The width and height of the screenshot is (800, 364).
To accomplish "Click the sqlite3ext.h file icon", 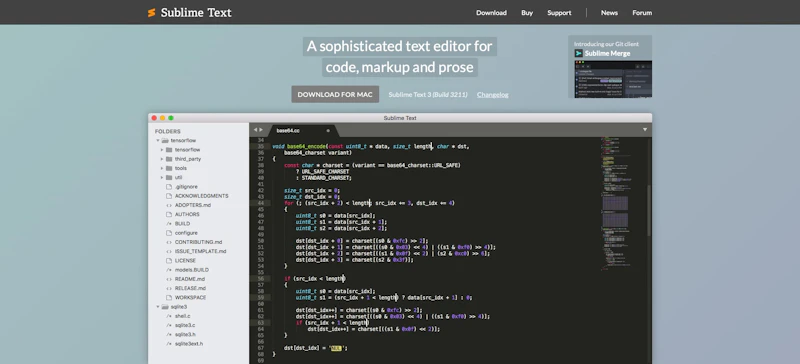I will (169, 344).
